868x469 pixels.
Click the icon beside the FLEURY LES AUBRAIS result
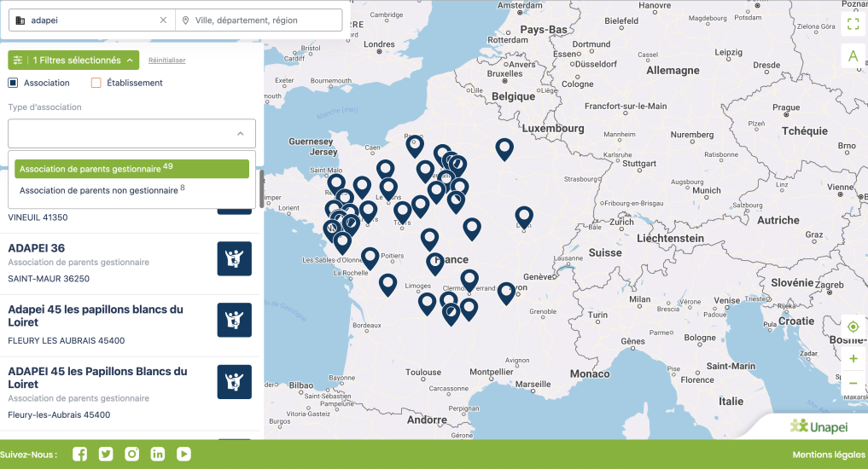pos(234,320)
